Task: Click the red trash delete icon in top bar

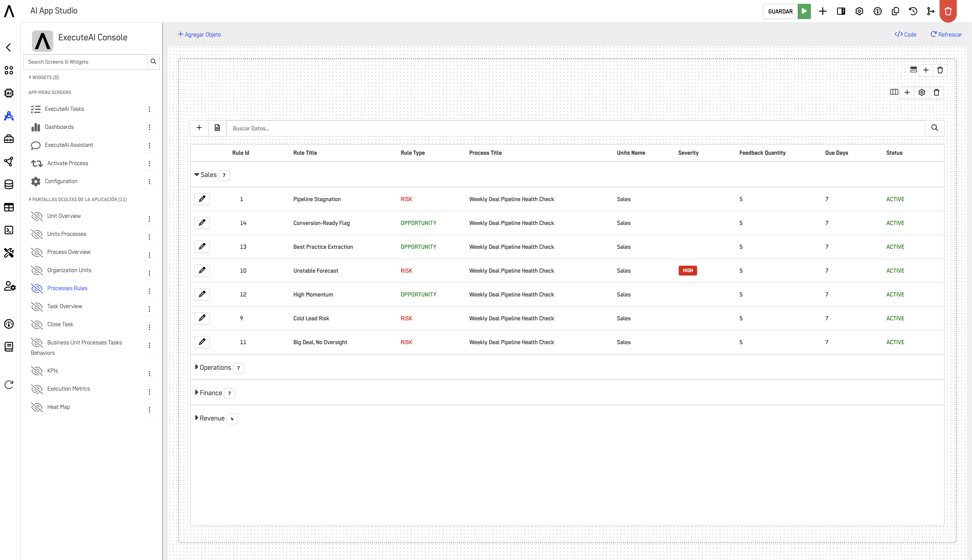Action: pyautogui.click(x=948, y=11)
